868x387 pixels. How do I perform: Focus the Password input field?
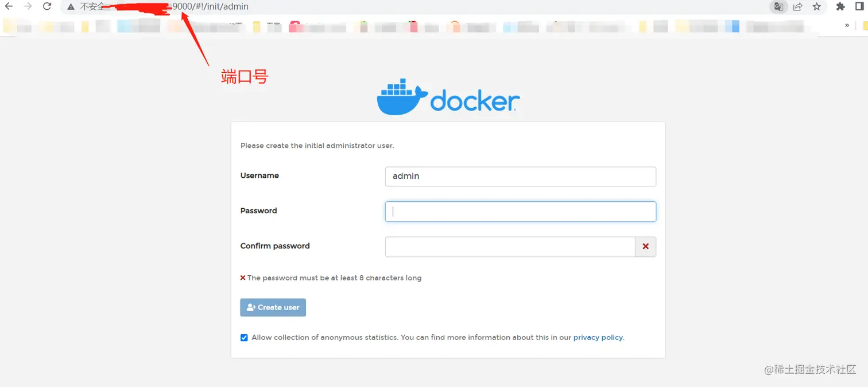pos(520,212)
